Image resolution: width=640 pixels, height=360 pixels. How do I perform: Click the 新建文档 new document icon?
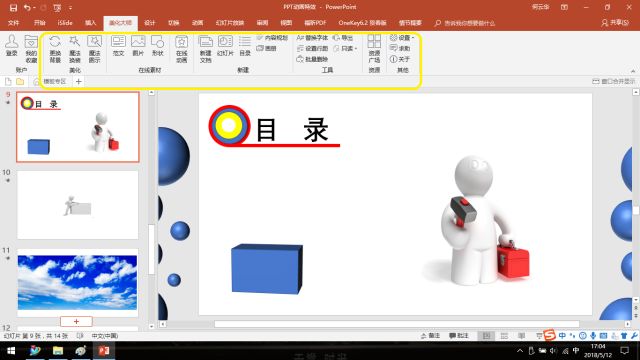click(x=206, y=49)
